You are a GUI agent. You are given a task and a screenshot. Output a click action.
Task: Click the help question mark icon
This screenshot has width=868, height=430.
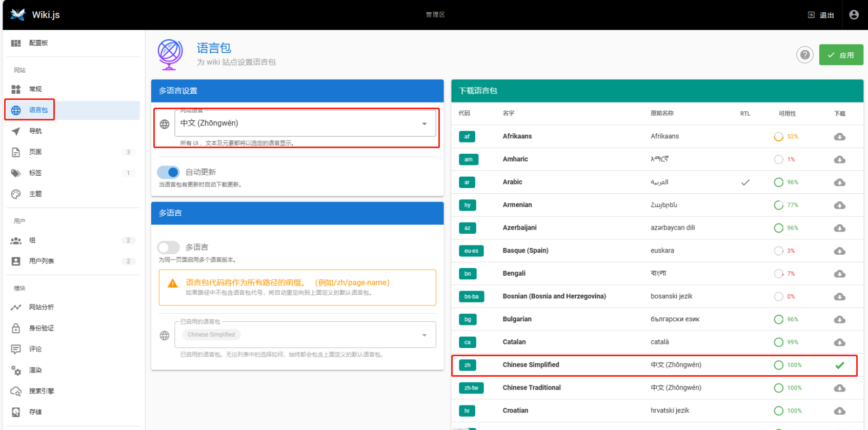(x=805, y=55)
